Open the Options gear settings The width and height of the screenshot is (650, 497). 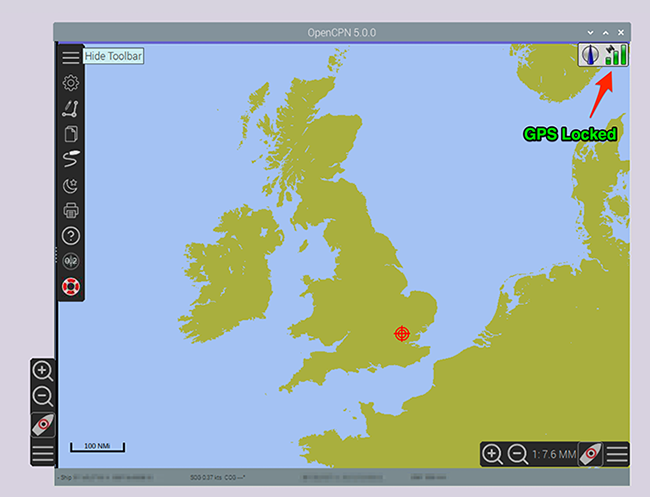[70, 83]
